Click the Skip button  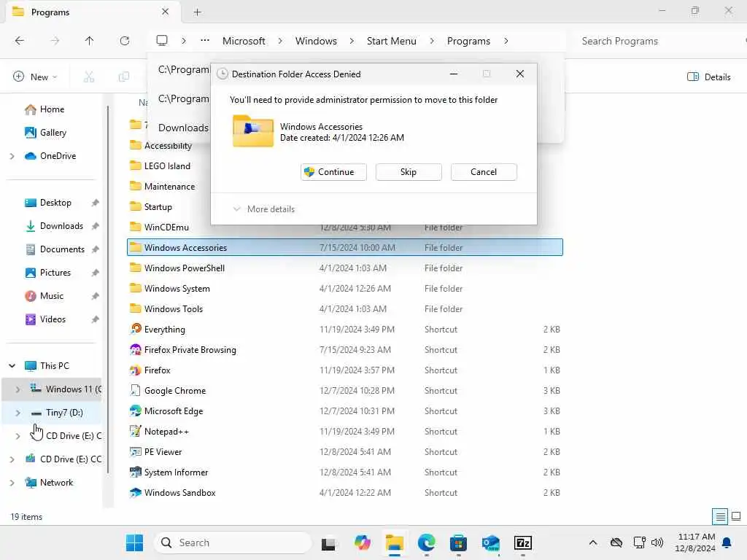(409, 172)
